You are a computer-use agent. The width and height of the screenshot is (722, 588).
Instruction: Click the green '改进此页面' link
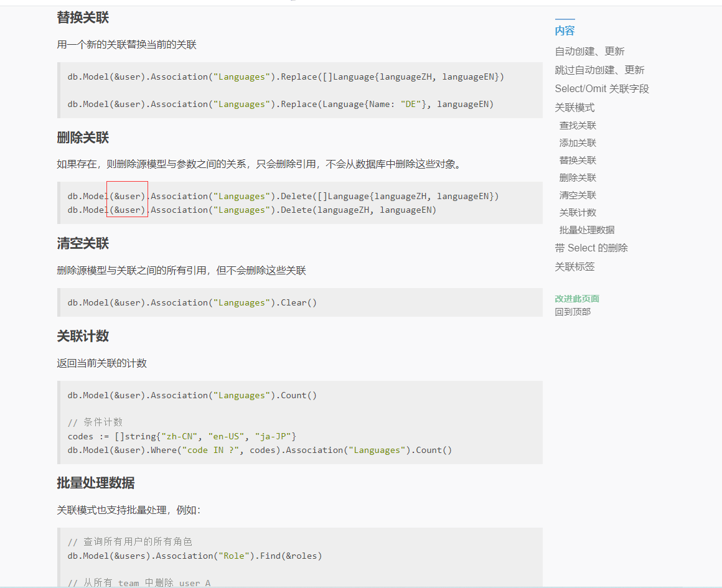pyautogui.click(x=577, y=299)
